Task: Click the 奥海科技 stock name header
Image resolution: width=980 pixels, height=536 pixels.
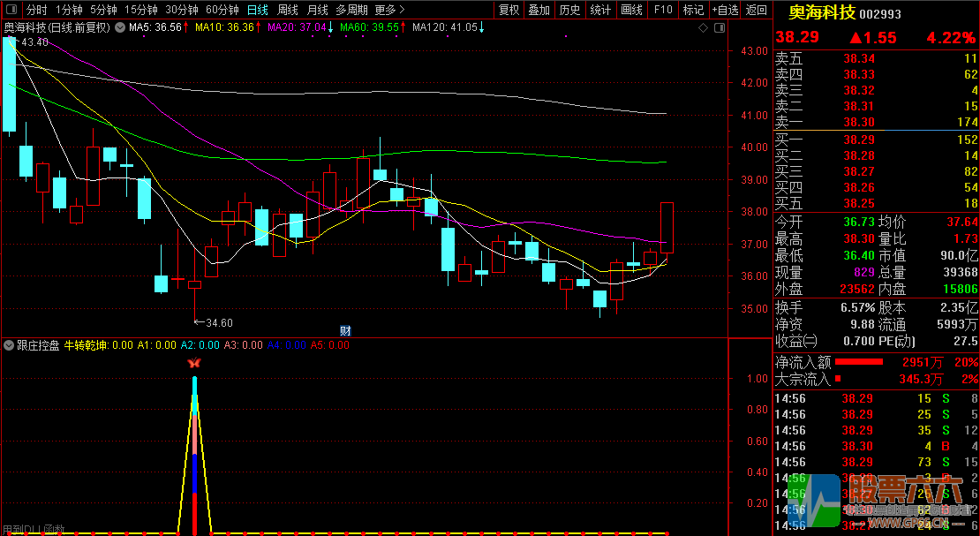Action: (x=820, y=13)
